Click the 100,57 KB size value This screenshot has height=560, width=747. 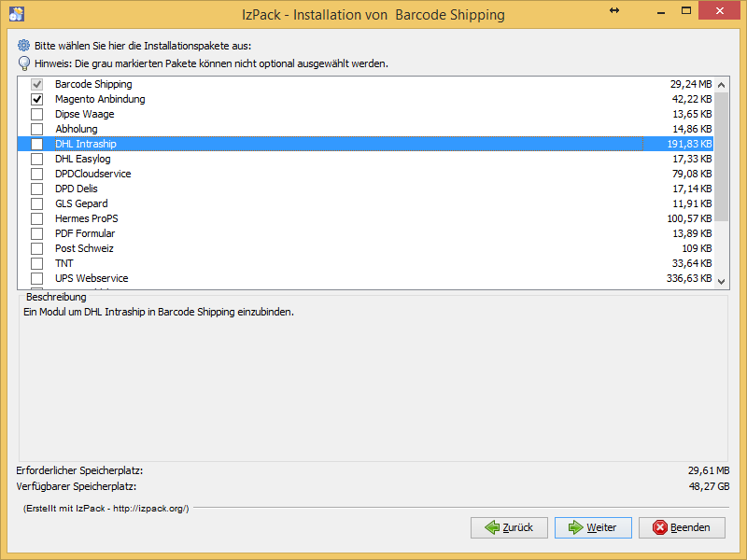tap(689, 218)
